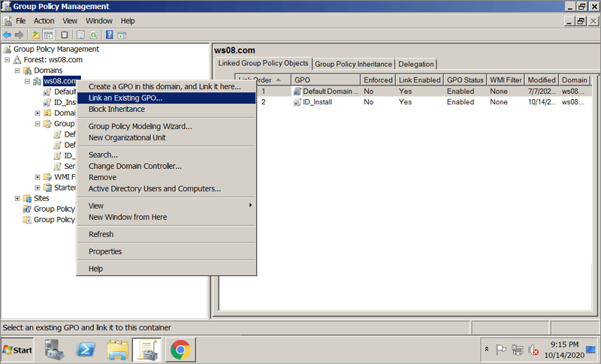Image resolution: width=601 pixels, height=364 pixels.
Task: Choose New Window from Here
Action: [166, 217]
